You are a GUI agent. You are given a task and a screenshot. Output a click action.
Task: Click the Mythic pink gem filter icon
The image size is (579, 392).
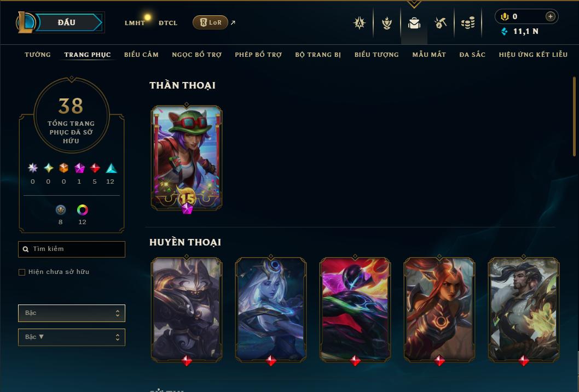[79, 168]
